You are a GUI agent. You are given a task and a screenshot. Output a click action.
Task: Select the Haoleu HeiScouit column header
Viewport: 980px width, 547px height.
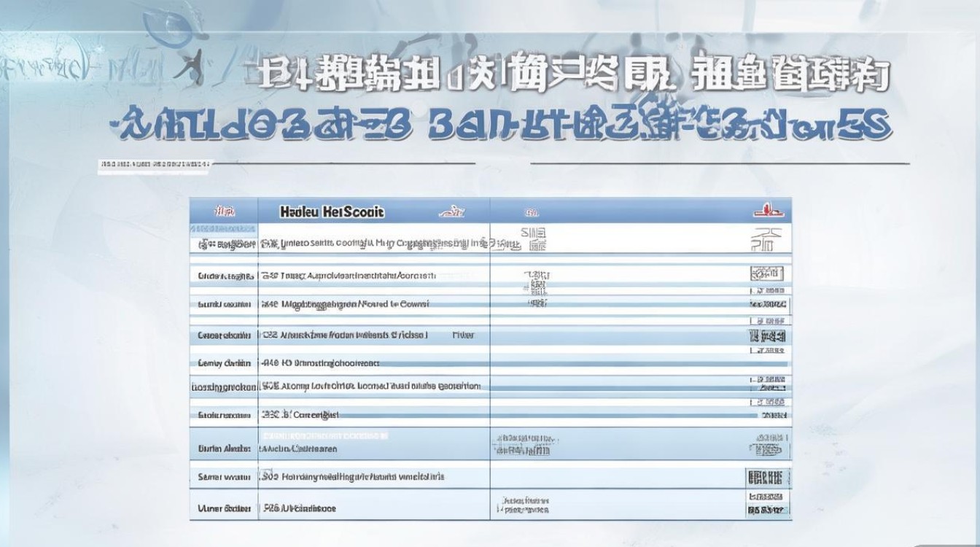coord(332,212)
